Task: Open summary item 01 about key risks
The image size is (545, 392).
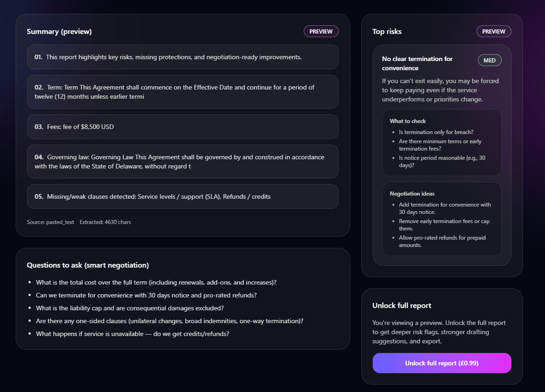Action: [183, 57]
